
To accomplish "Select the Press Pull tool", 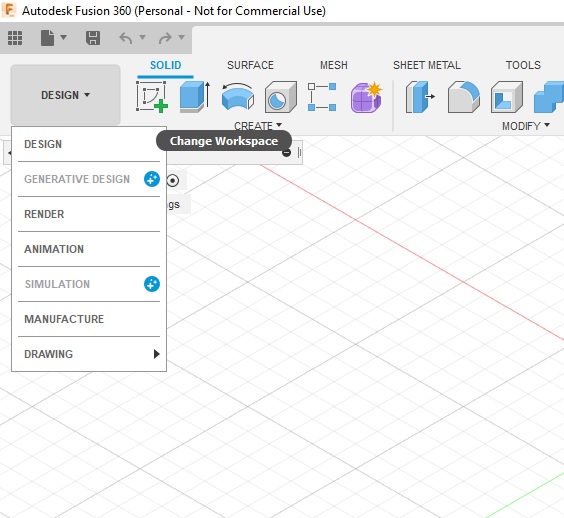I will click(x=420, y=97).
